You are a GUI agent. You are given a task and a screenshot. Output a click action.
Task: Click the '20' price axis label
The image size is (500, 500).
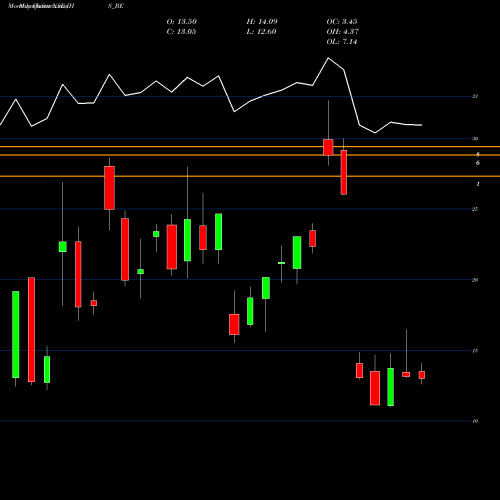click(x=475, y=280)
